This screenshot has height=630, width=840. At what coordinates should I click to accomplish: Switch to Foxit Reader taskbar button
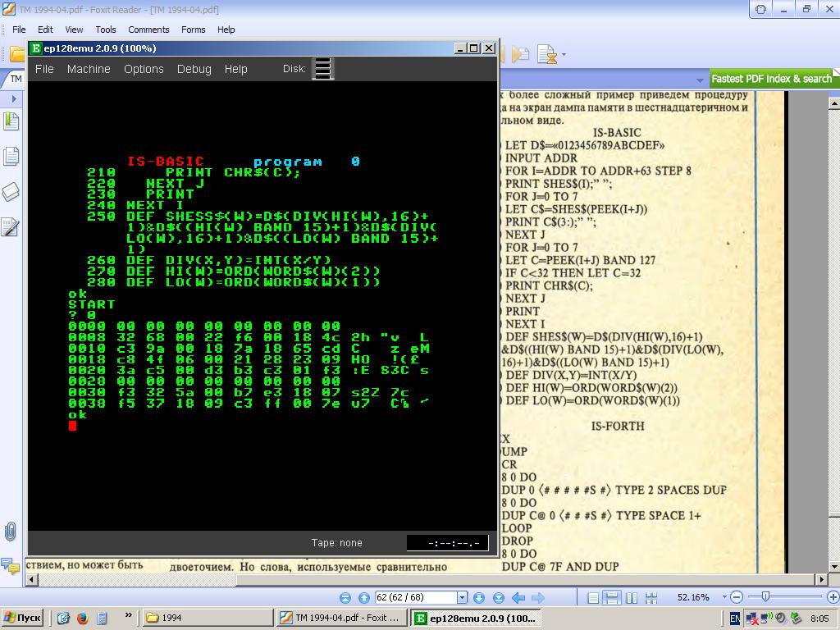[x=343, y=618]
